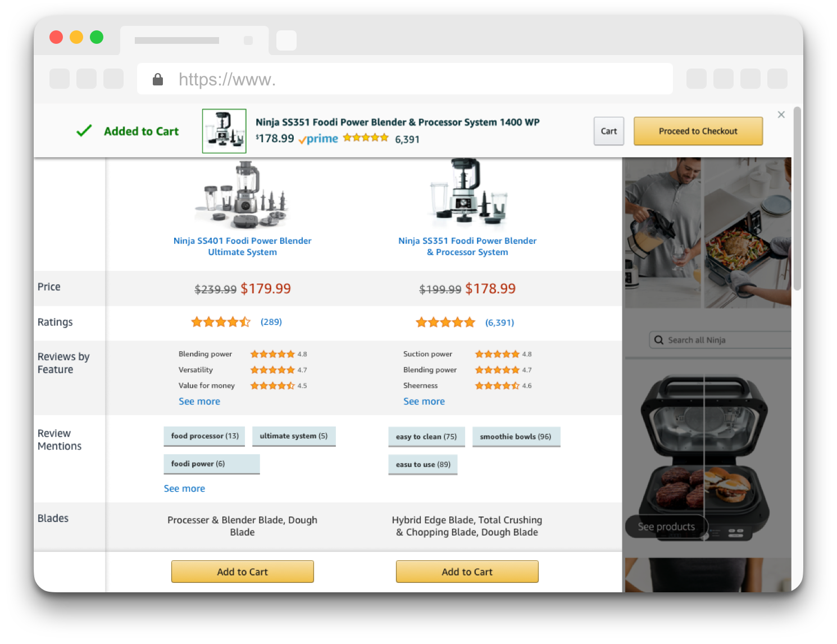Open the 6,391 review count in the banner
The height and width of the screenshot is (644, 837).
407,139
